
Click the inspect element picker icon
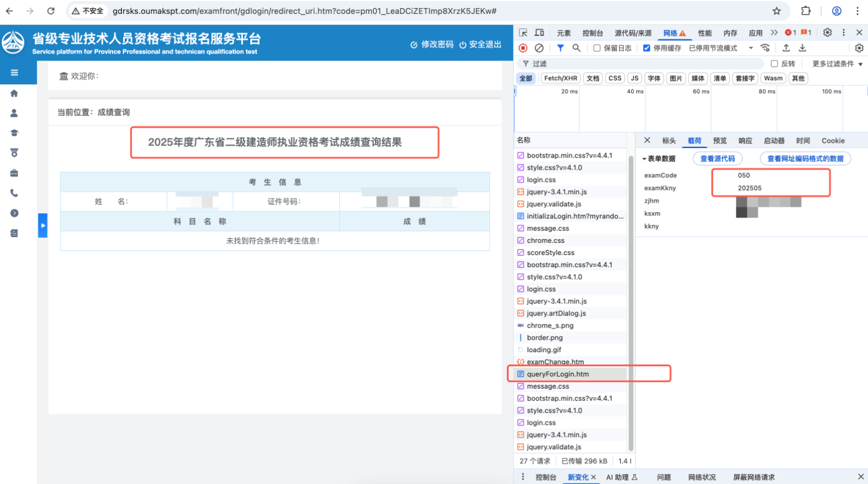(x=523, y=33)
